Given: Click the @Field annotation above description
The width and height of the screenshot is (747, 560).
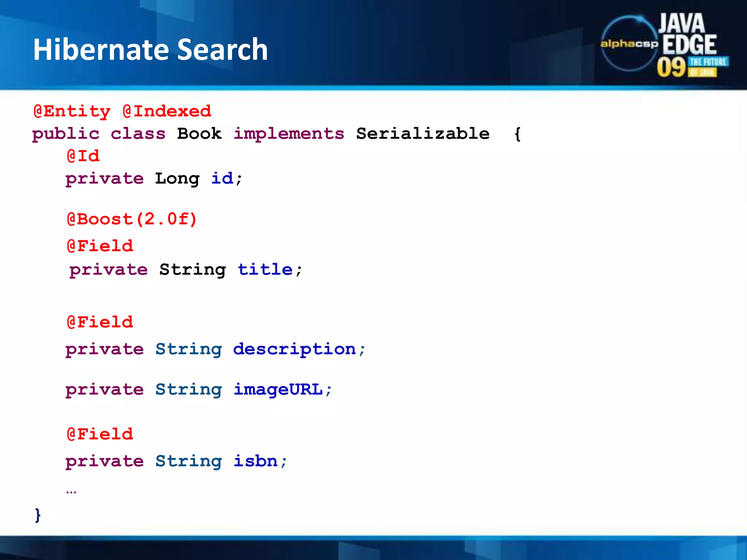Looking at the screenshot, I should coord(100,322).
